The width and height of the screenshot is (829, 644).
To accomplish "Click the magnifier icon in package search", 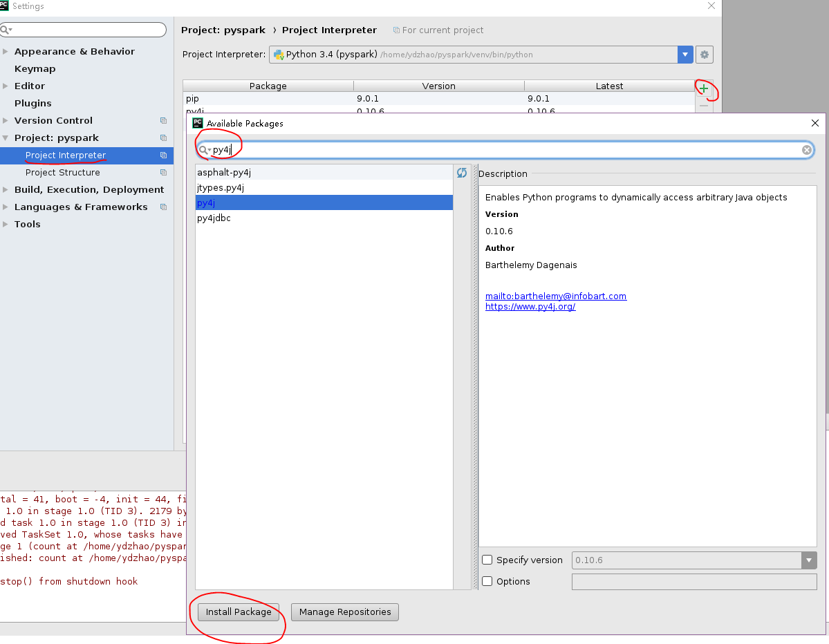I will point(203,150).
